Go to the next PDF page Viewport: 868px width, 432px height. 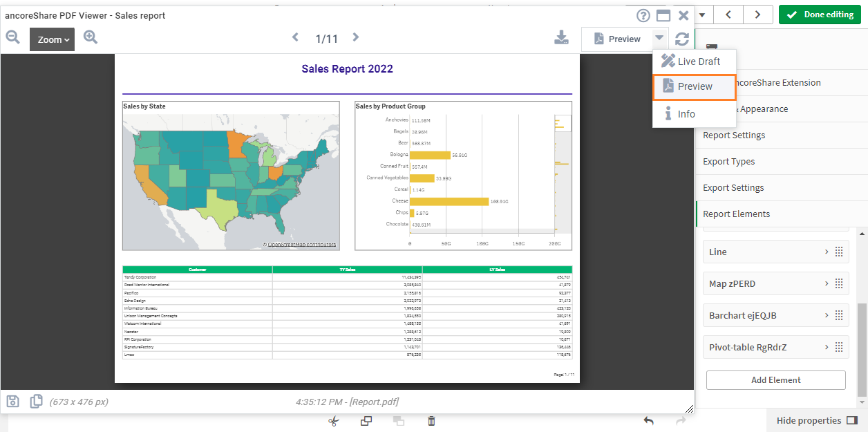point(356,38)
